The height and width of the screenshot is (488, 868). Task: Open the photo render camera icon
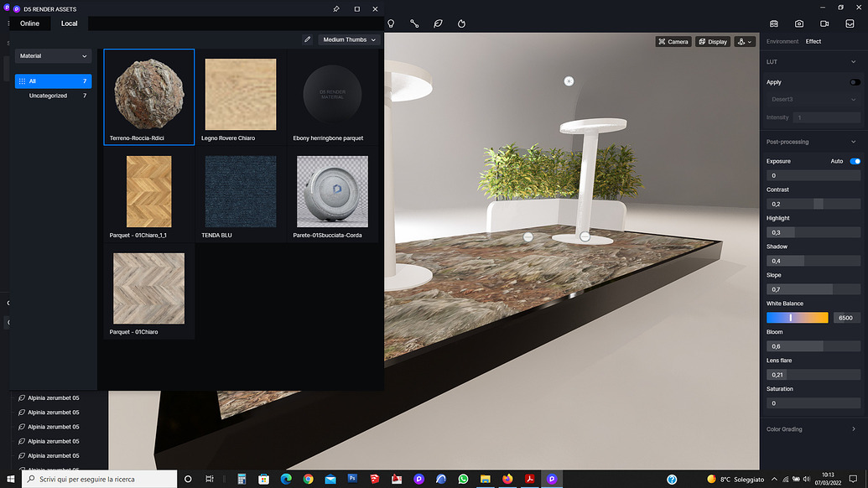(x=798, y=23)
